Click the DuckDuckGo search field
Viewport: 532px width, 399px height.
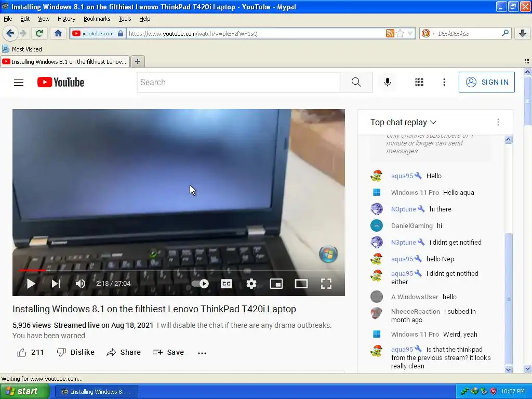click(x=468, y=33)
